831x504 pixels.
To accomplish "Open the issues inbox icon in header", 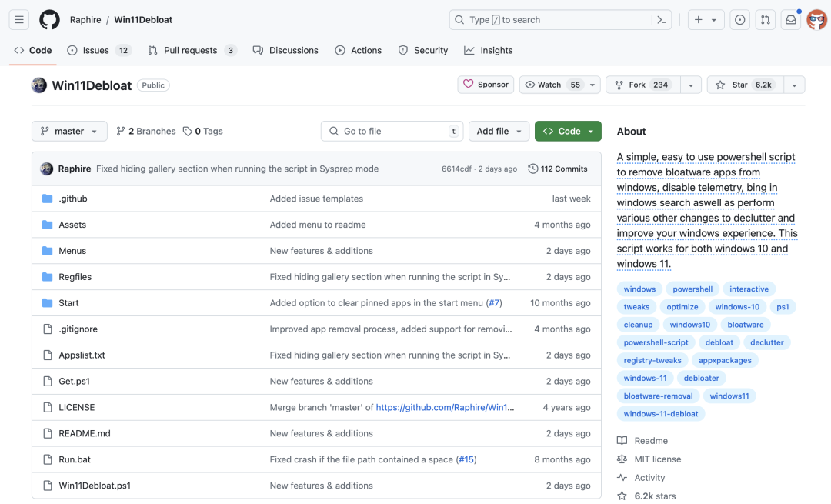I will coord(740,20).
